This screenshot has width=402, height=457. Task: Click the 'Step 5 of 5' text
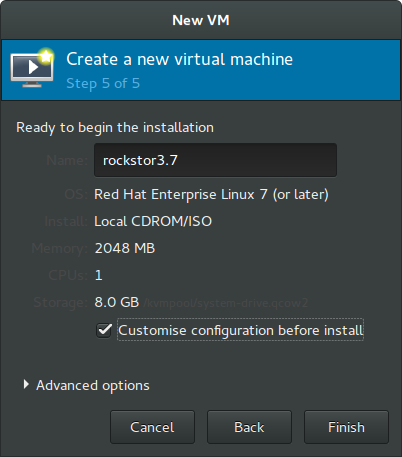click(103, 83)
